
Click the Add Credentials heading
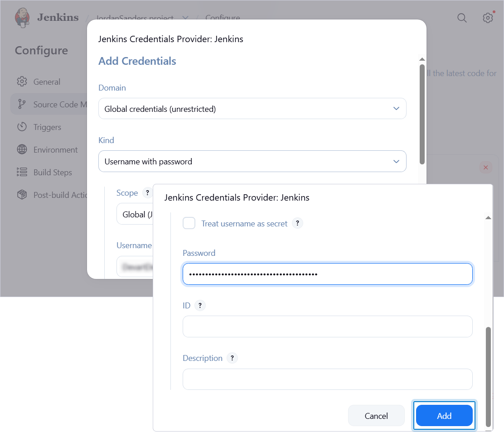[x=137, y=61]
